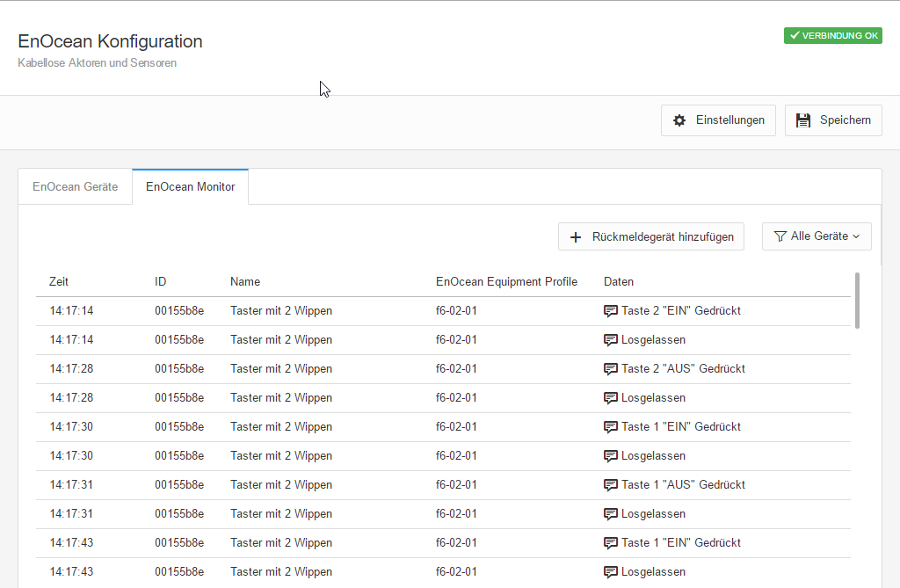Click message icon for Taste 2 "EIN" Gedrückt
The height and width of the screenshot is (588, 900).
click(611, 311)
